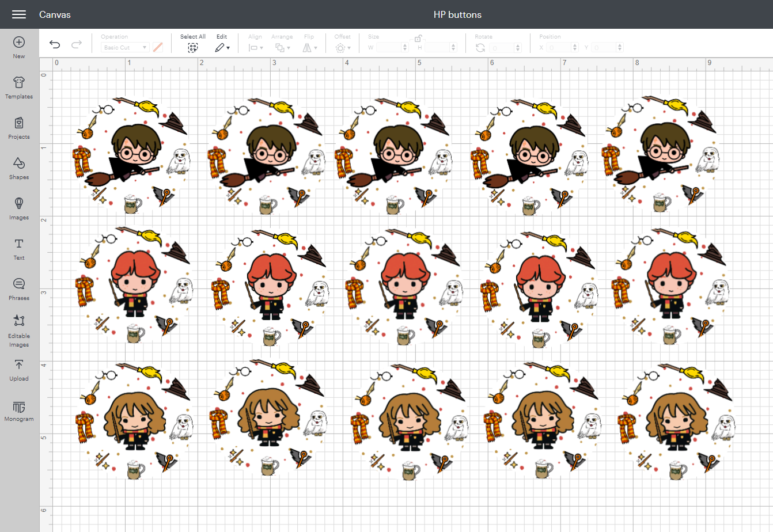Expand the Align dropdown
773x532 pixels.
(x=256, y=48)
